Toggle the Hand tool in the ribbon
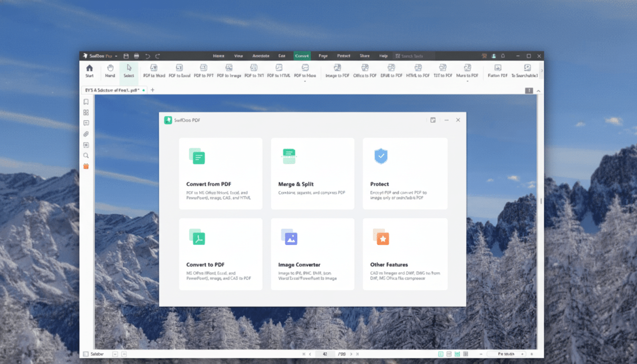Image resolution: width=637 pixels, height=364 pixels. click(110, 71)
